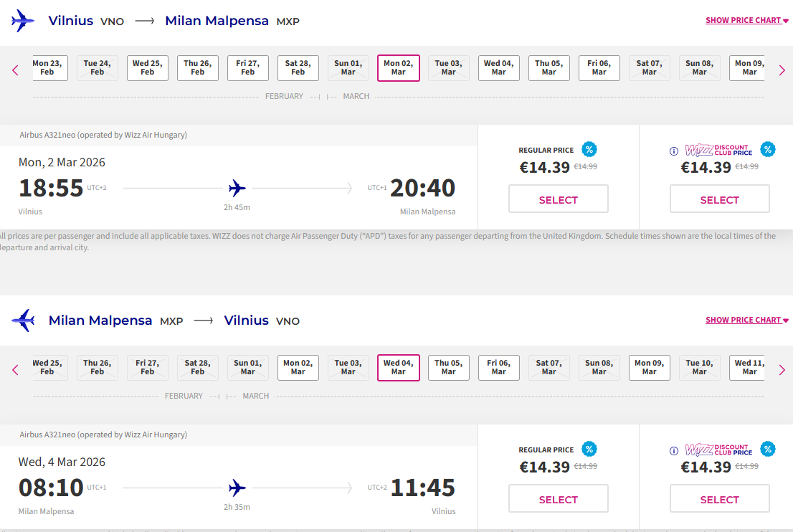Select outbound WIZZ Discount Club fare
Image resolution: width=793 pixels, height=532 pixels.
pos(719,199)
